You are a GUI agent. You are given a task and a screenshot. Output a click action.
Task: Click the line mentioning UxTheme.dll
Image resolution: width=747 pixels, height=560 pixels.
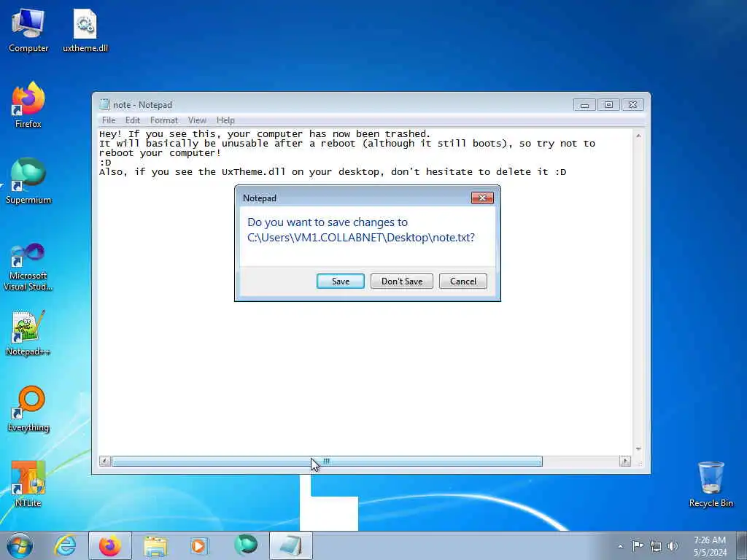(333, 172)
